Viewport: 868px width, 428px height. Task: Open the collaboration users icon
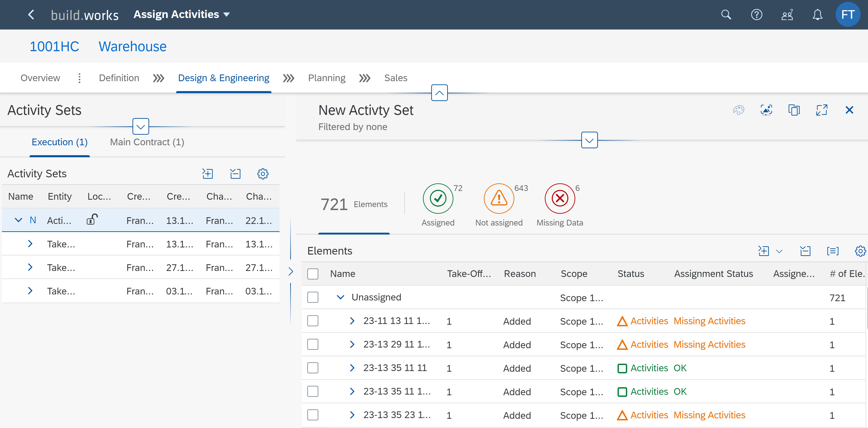pyautogui.click(x=787, y=15)
